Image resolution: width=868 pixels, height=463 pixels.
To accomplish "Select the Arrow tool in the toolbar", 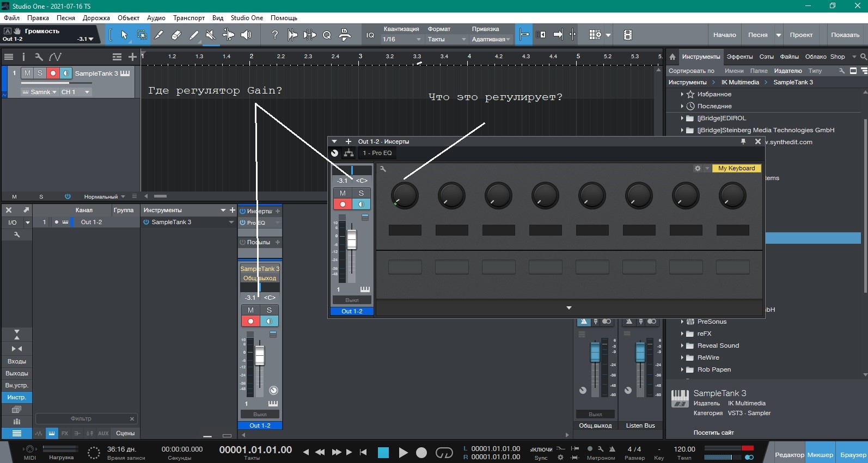I will [x=124, y=35].
